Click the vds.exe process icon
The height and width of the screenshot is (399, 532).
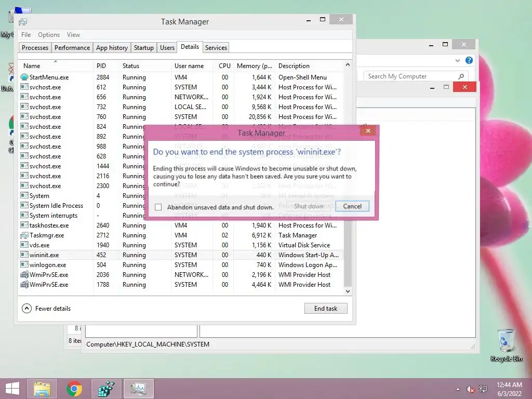[24, 245]
